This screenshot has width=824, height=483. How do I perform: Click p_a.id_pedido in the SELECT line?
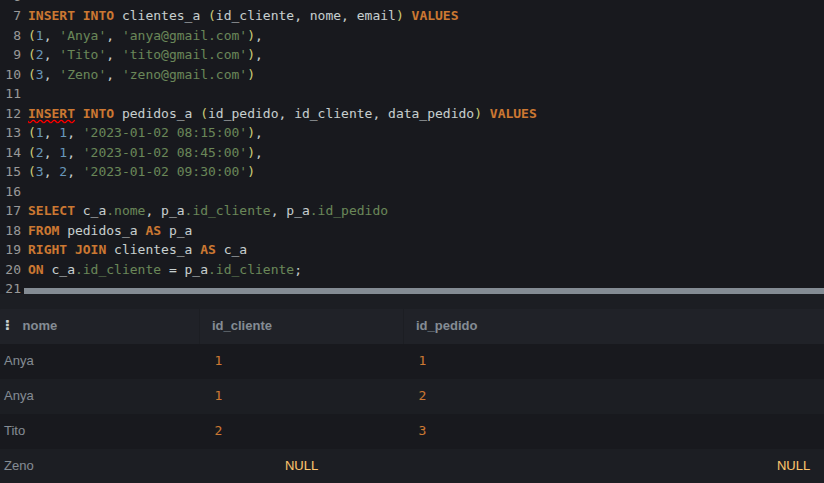point(337,211)
